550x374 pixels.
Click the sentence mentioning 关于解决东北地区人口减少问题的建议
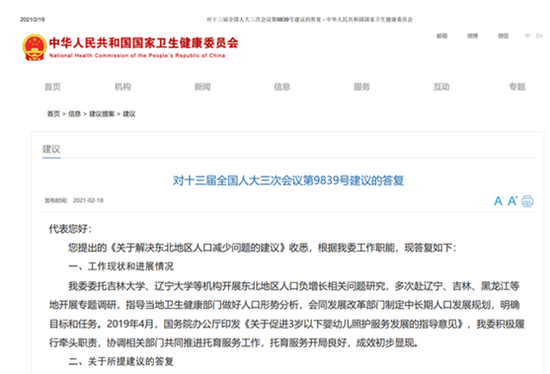click(x=262, y=248)
